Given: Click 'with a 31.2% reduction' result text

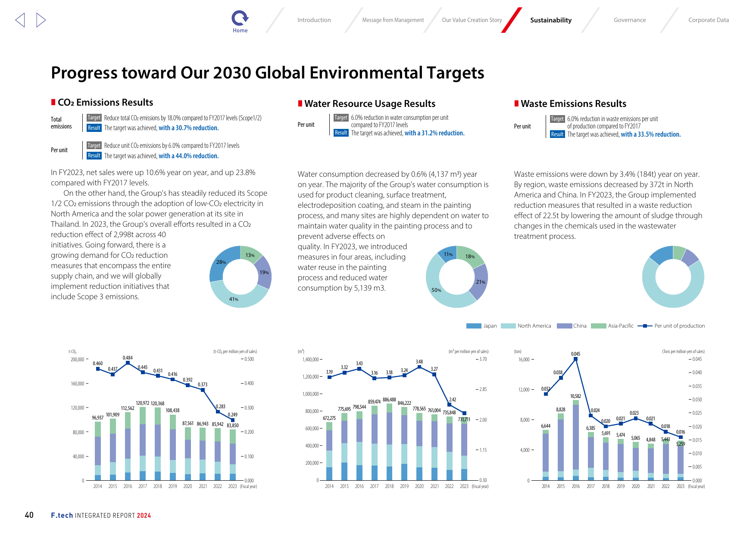Looking at the screenshot, I should [x=434, y=133].
